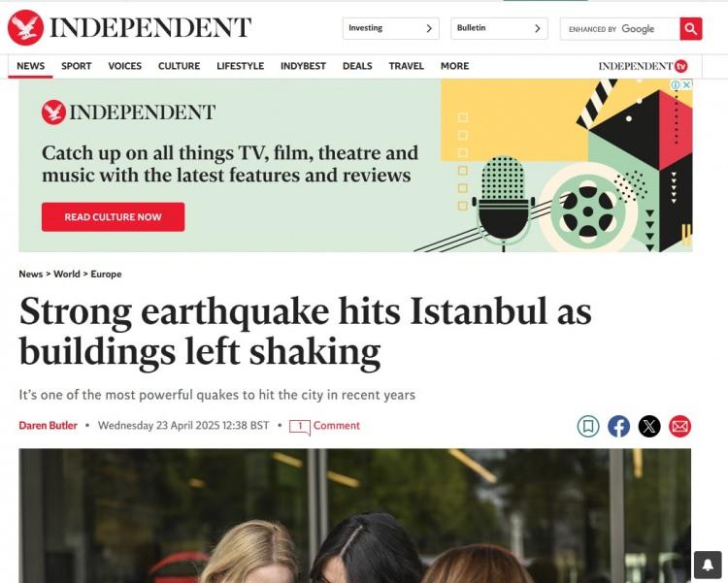This screenshot has width=728, height=583.
Task: Open the Bulletin link chevron
Action: click(x=538, y=29)
